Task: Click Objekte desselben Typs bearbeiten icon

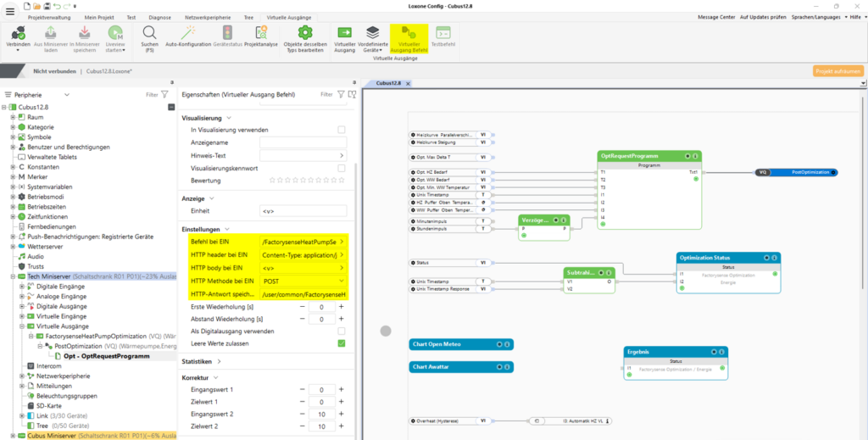Action: click(304, 32)
